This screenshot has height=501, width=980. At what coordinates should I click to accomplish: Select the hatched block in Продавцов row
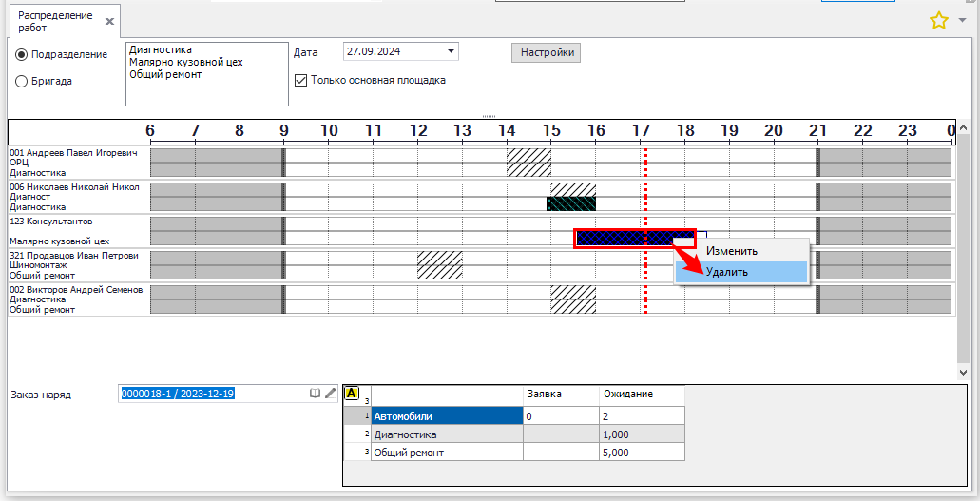coord(440,264)
